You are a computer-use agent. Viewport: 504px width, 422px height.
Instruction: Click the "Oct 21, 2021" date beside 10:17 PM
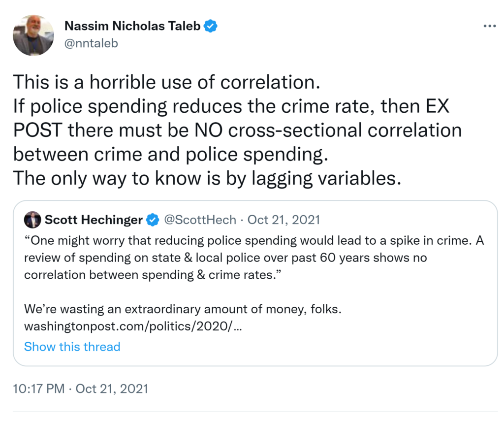pyautogui.click(x=112, y=389)
